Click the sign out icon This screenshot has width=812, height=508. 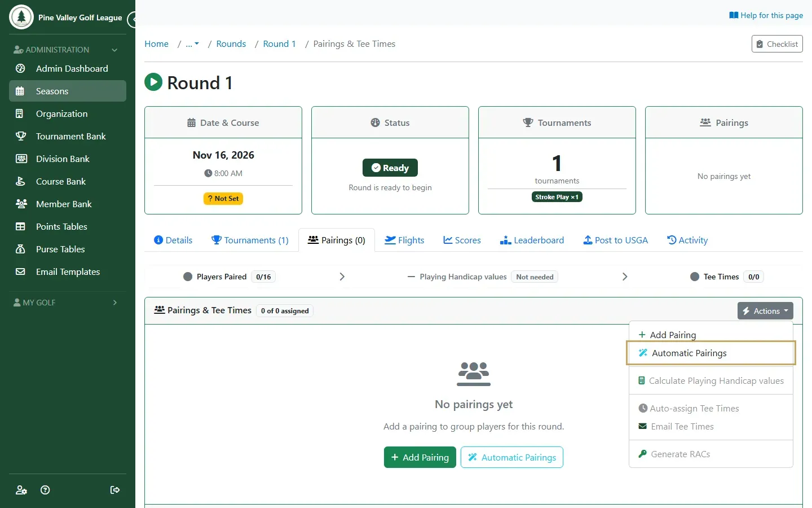point(115,490)
